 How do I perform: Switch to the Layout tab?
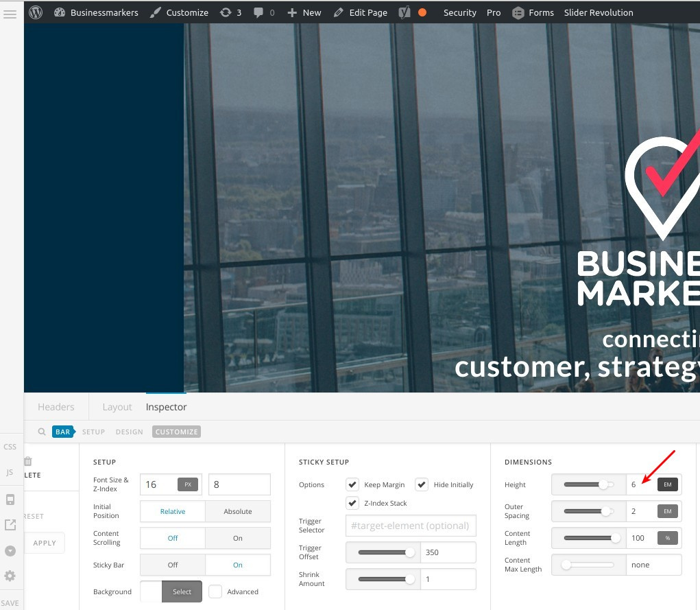pyautogui.click(x=117, y=407)
